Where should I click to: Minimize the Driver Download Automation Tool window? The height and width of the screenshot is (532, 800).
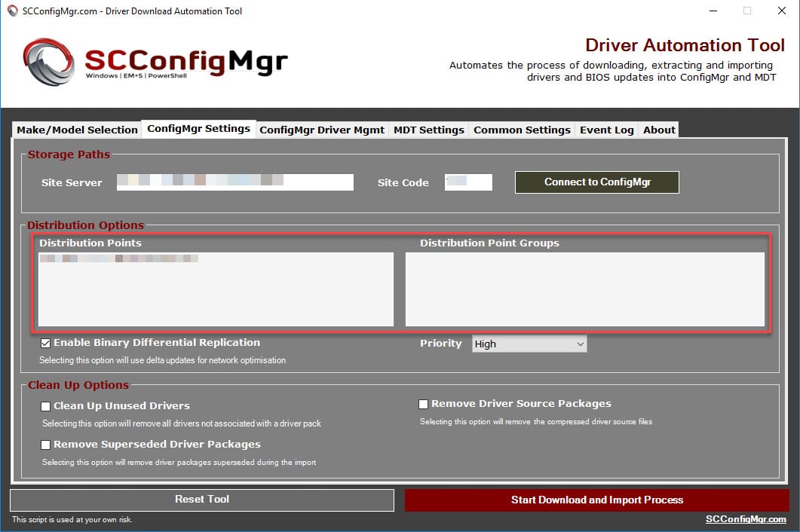tap(713, 11)
